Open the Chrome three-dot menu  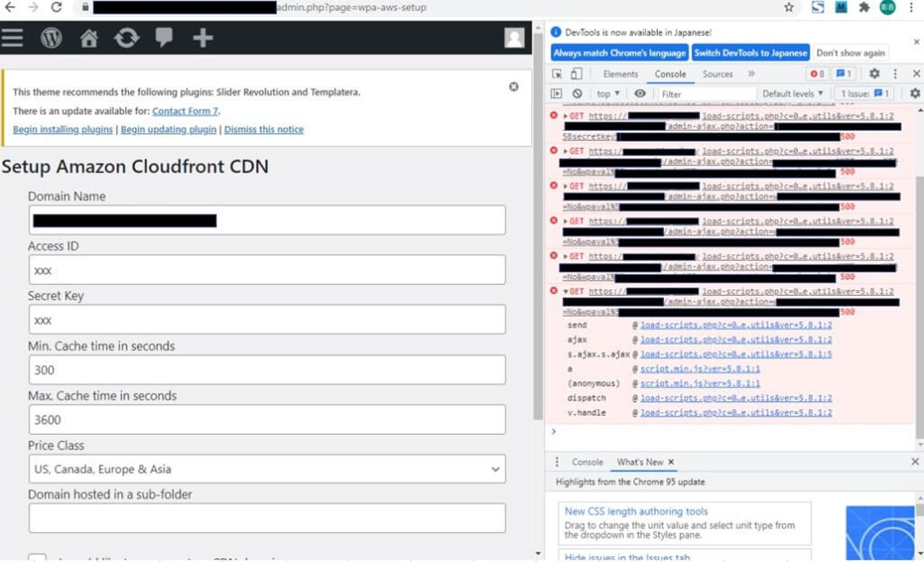click(911, 7)
